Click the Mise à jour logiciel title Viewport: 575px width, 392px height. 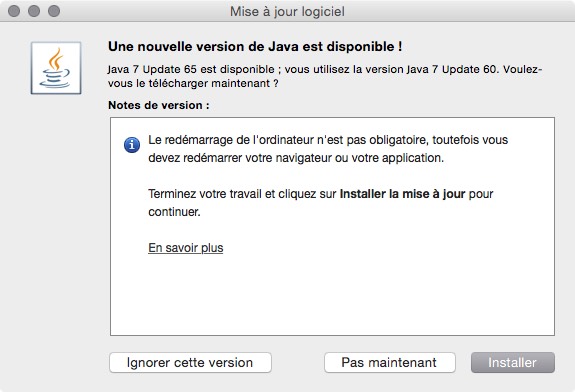point(287,11)
